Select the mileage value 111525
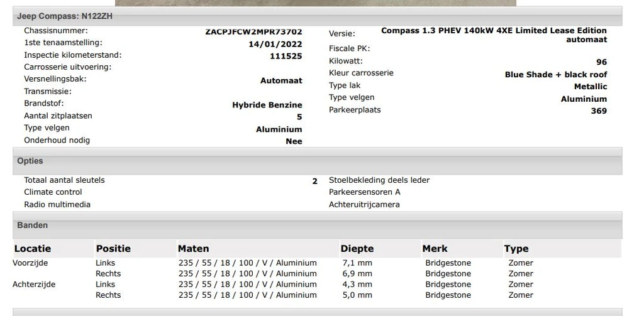Viewport: 644px width, 316px height. (x=286, y=56)
